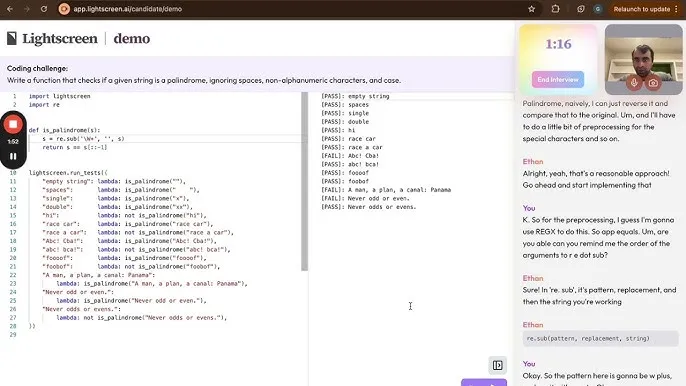Click import lightscreen line
This screenshot has height=386, width=686.
coord(60,96)
